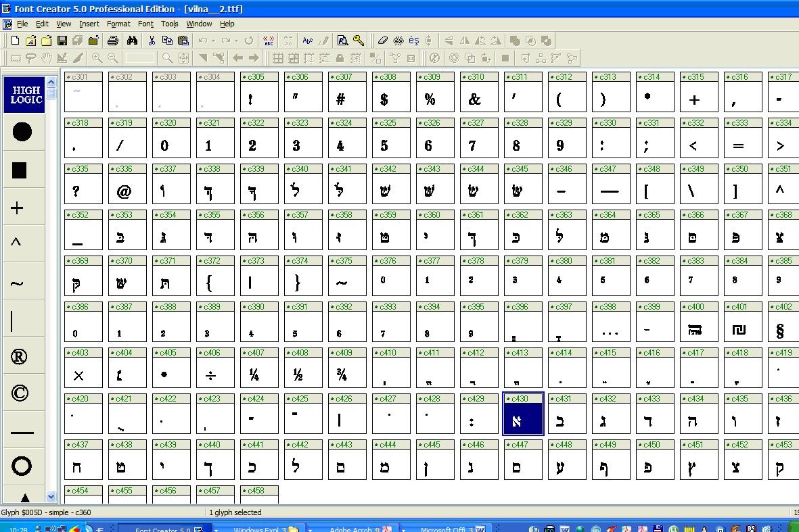Select glyph cell c407 one quarter

click(259, 368)
